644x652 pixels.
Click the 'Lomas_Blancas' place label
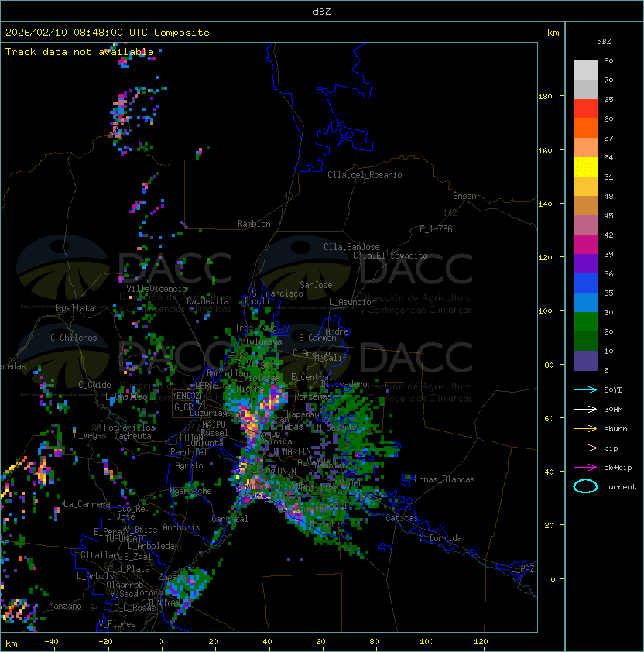pos(444,479)
